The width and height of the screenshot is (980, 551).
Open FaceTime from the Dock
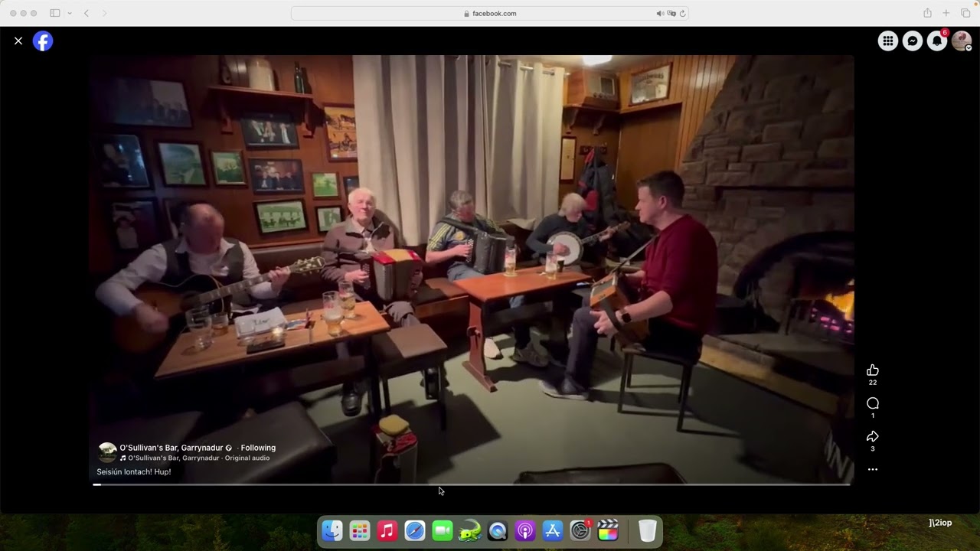(443, 530)
